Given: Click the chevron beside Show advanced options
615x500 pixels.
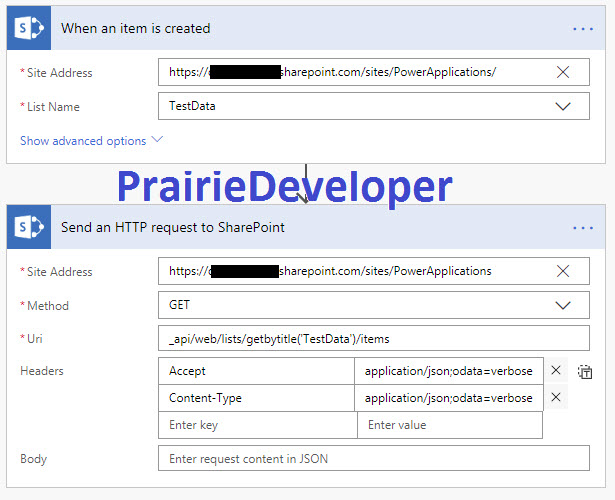Looking at the screenshot, I should [x=157, y=139].
